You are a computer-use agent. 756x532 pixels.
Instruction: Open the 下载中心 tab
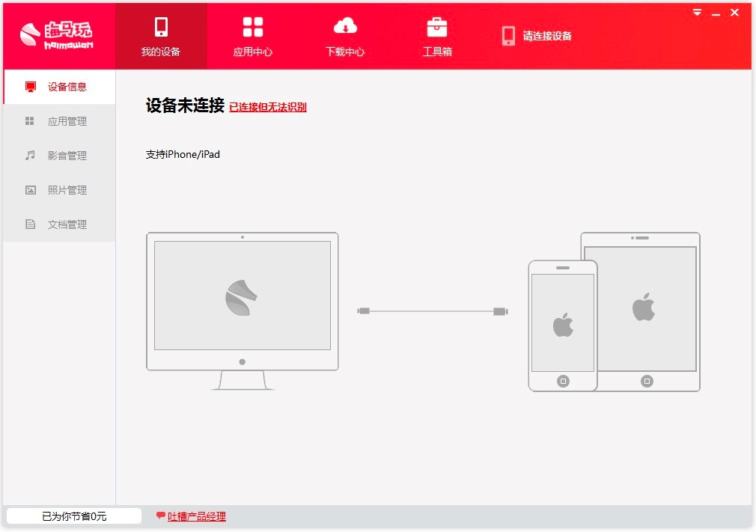(x=345, y=36)
